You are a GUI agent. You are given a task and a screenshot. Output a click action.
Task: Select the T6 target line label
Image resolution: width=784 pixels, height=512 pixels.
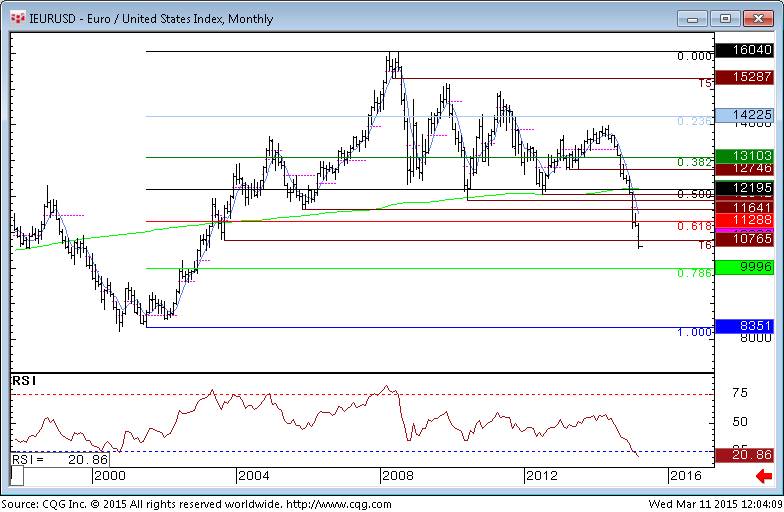pyautogui.click(x=704, y=245)
